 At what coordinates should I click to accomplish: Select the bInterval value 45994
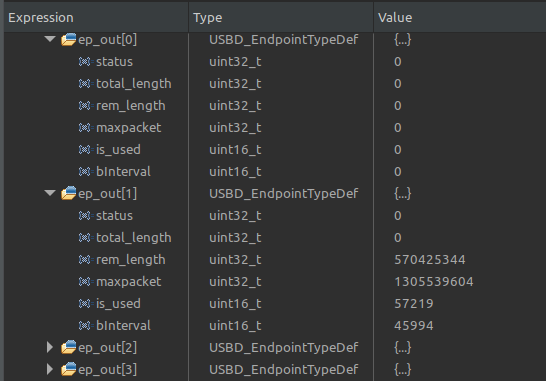pyautogui.click(x=414, y=325)
